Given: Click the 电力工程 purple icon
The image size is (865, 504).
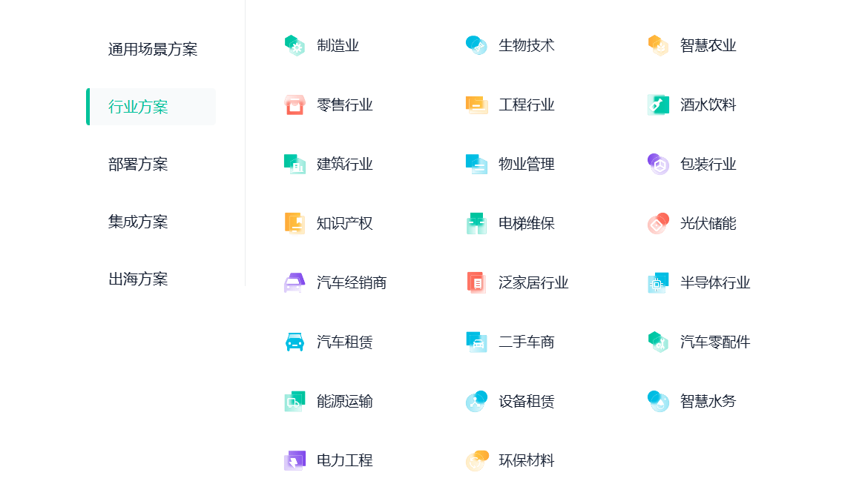Looking at the screenshot, I should [x=295, y=460].
